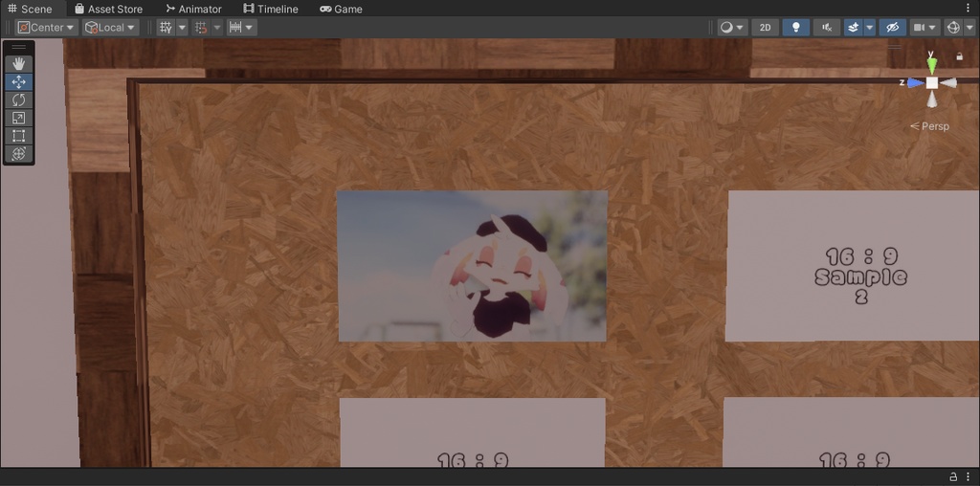
Task: Click the gray bottom axis gizmo cone
Action: 932,99
